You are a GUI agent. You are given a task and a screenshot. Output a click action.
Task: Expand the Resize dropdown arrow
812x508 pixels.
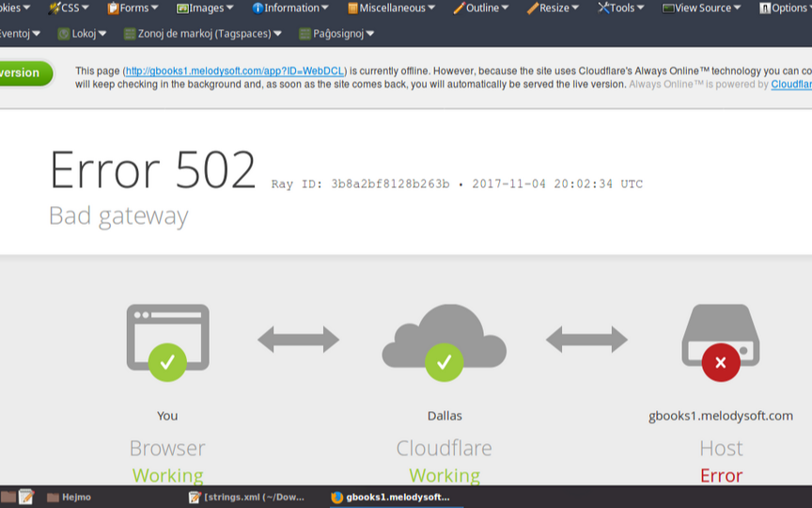pos(575,8)
